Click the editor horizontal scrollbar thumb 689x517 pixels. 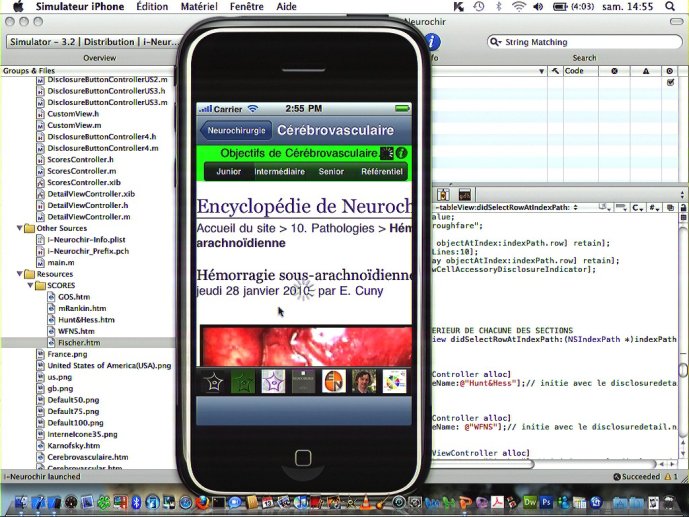(x=482, y=464)
